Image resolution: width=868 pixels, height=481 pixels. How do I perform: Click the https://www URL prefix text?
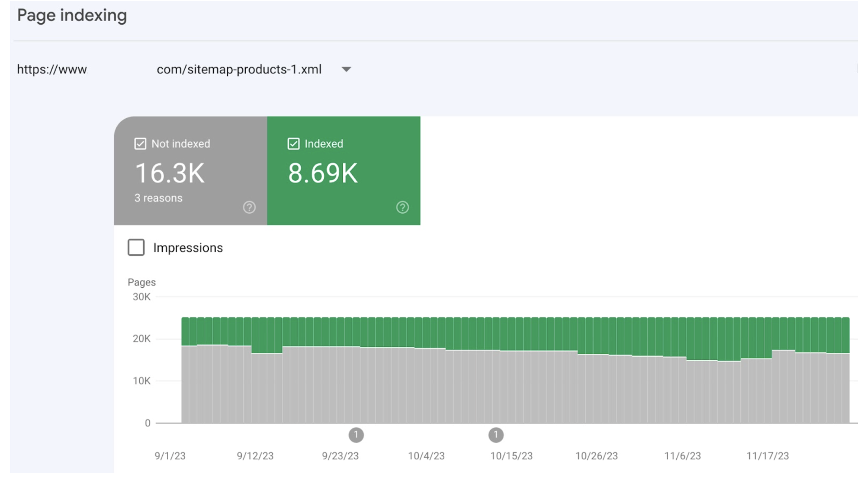tap(52, 69)
